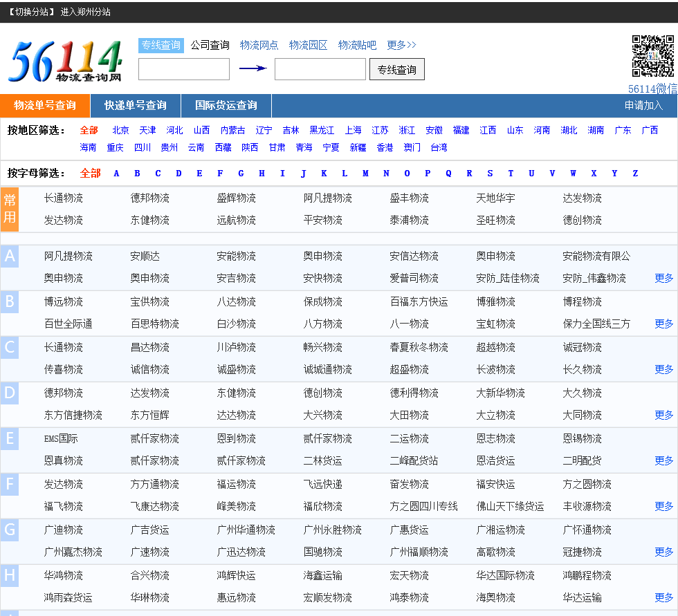The image size is (678, 616).
Task: Click the C section letter badge
Action: click(x=10, y=347)
